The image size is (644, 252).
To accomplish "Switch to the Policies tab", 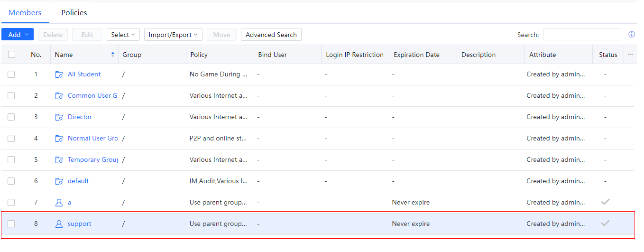I will (x=74, y=13).
